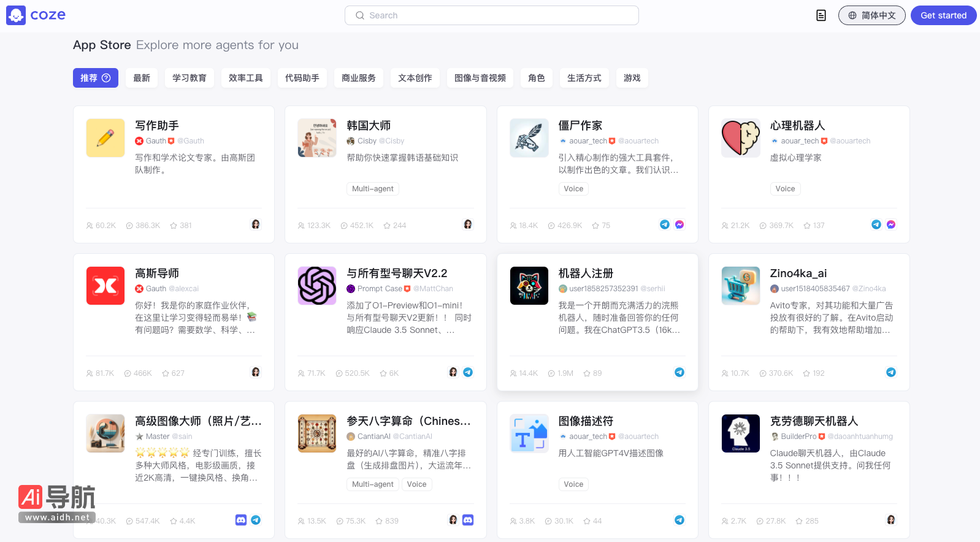Switch to the 最新 category tab
Viewport: 980px width, 542px height.
coord(142,78)
